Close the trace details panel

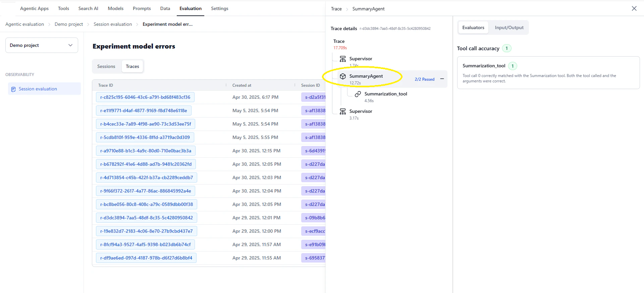point(634,8)
